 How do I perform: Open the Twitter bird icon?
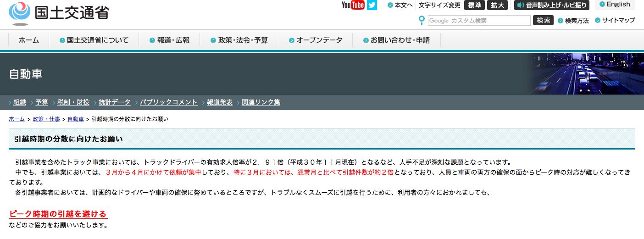click(372, 5)
